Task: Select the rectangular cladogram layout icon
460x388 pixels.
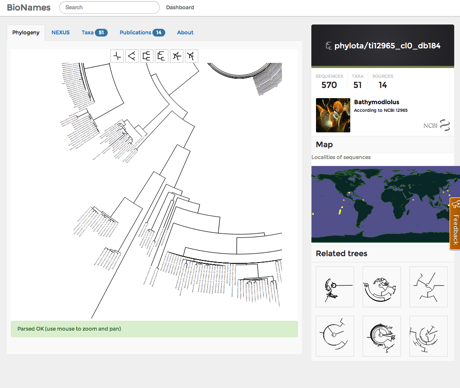Action: (x=147, y=56)
